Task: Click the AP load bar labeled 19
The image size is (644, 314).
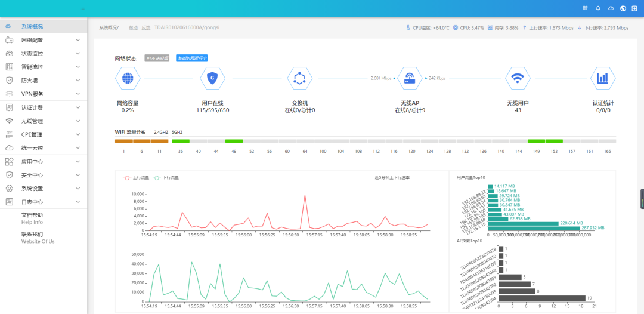Action: pos(541,298)
